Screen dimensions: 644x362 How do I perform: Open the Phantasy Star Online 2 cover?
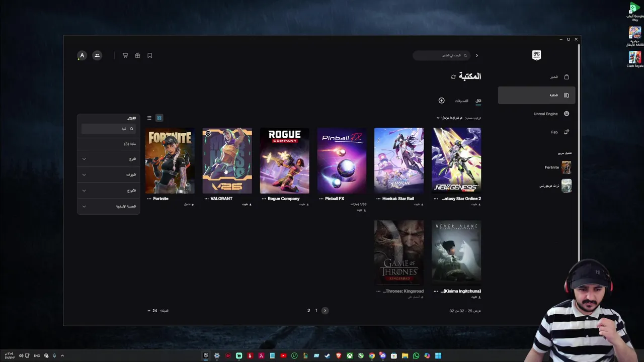pyautogui.click(x=456, y=160)
